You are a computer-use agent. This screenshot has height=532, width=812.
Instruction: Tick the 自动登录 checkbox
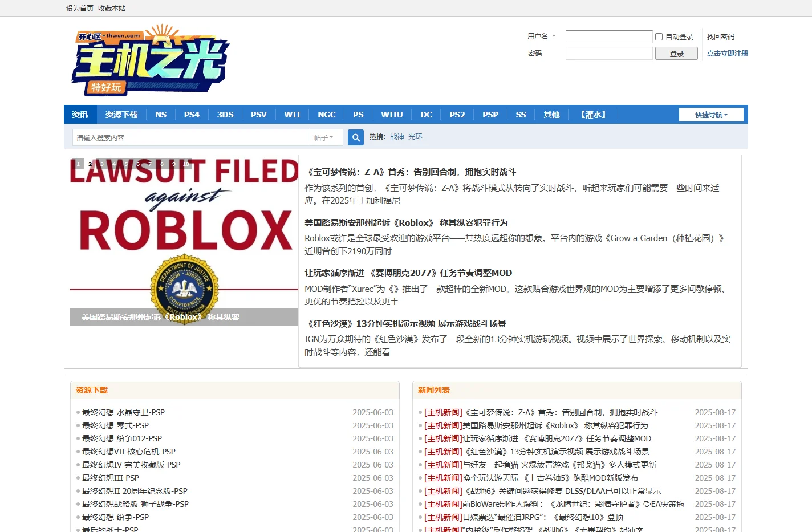(x=659, y=36)
